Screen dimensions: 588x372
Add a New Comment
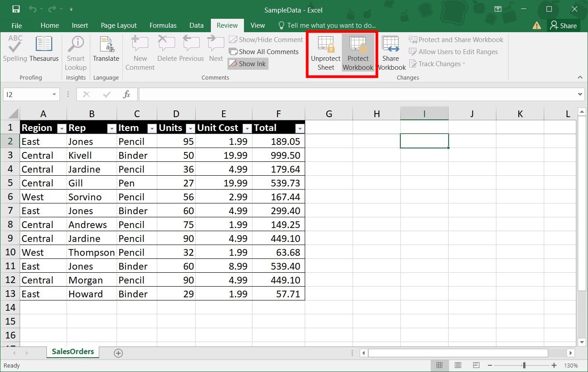[140, 53]
